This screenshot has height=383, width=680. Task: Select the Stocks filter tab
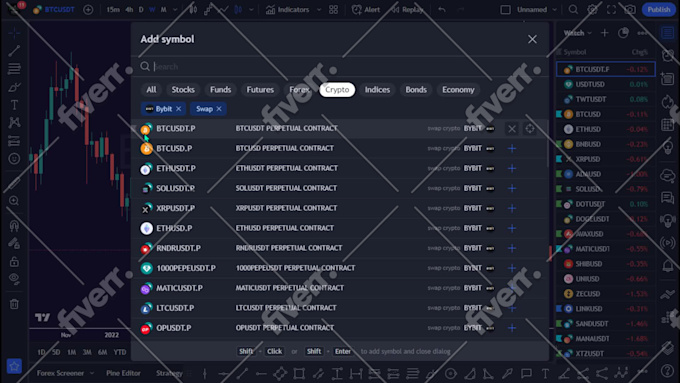pos(183,90)
